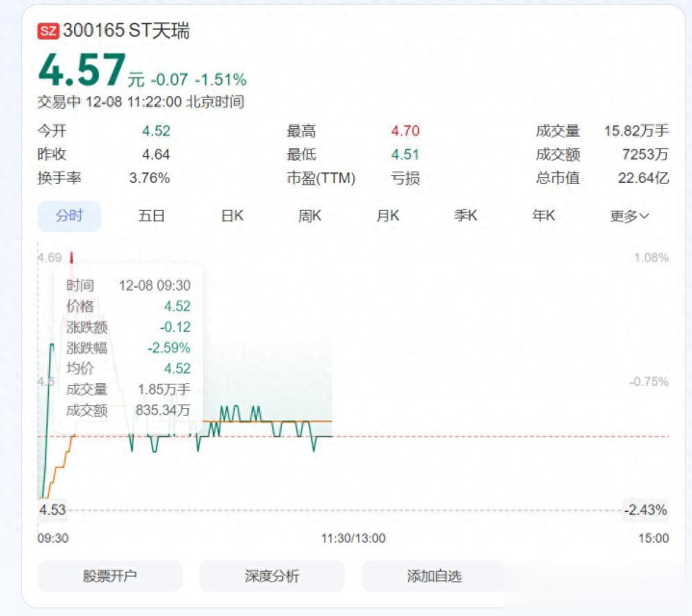Click the 市盈(TTM) label
692x616 pixels.
coord(320,177)
